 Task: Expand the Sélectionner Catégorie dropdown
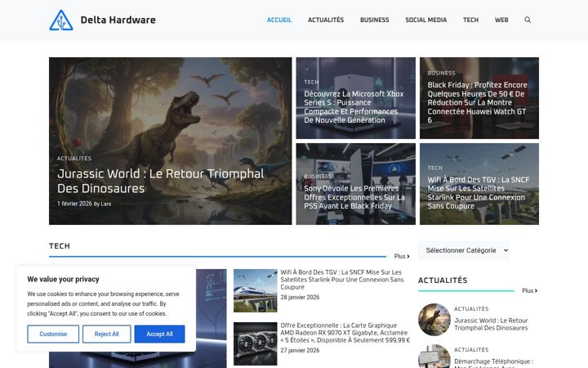(464, 250)
